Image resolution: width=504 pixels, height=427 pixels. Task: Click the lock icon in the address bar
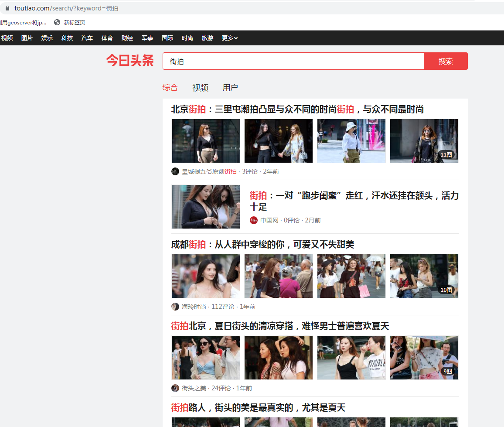point(7,8)
